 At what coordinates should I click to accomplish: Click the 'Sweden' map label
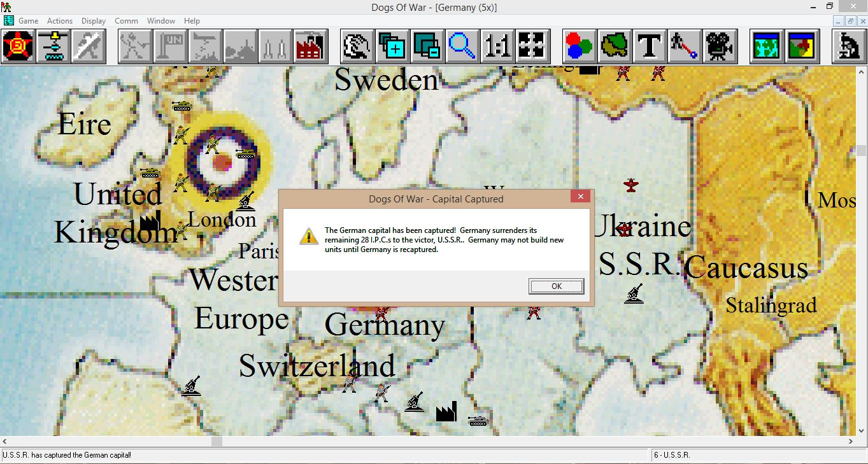[x=387, y=80]
